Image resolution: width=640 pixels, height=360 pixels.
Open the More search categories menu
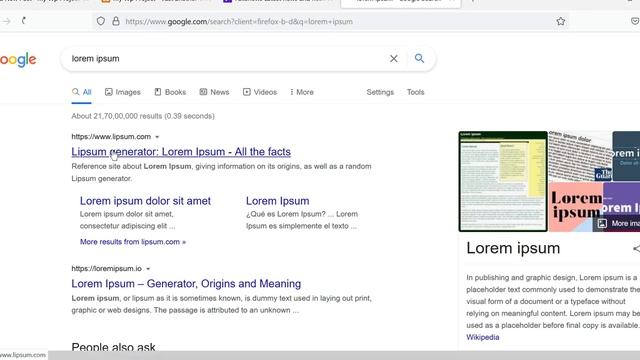[302, 92]
